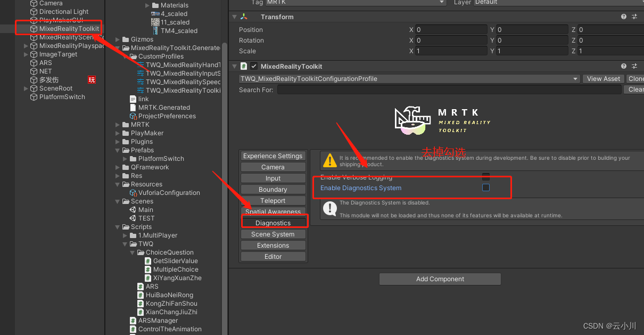Viewport: 644px width, 335px height.
Task: Click the 11_scaled QR code thumbnail icon
Action: point(155,22)
